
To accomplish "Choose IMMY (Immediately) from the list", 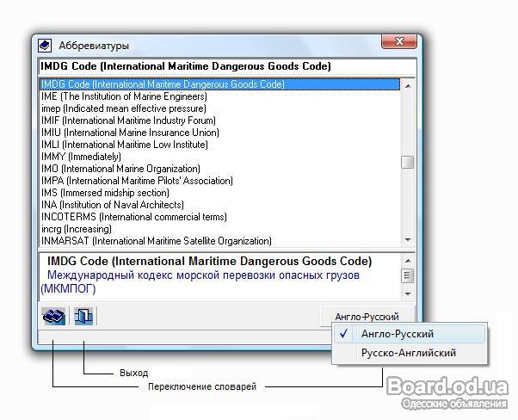I will point(82,157).
